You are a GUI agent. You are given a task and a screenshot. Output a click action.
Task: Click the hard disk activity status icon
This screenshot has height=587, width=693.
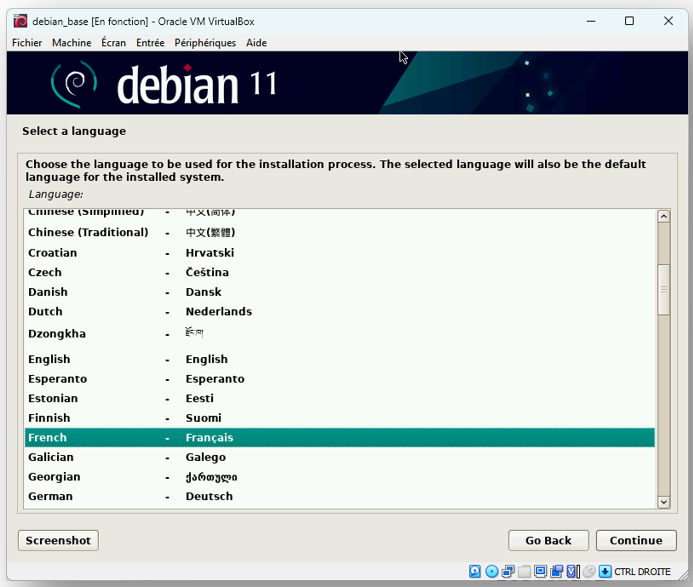pyautogui.click(x=476, y=572)
